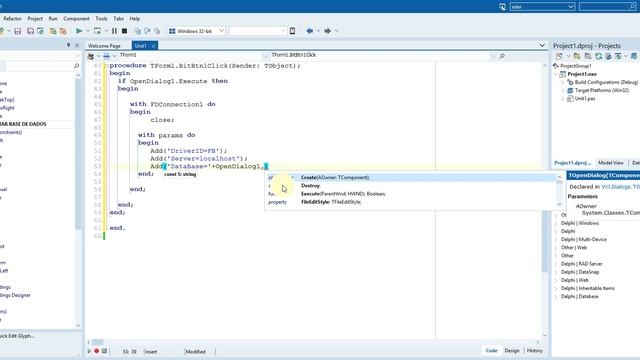Viewport: 640px width, 360px height.
Task: Switch to the Model View tab
Action: [611, 163]
